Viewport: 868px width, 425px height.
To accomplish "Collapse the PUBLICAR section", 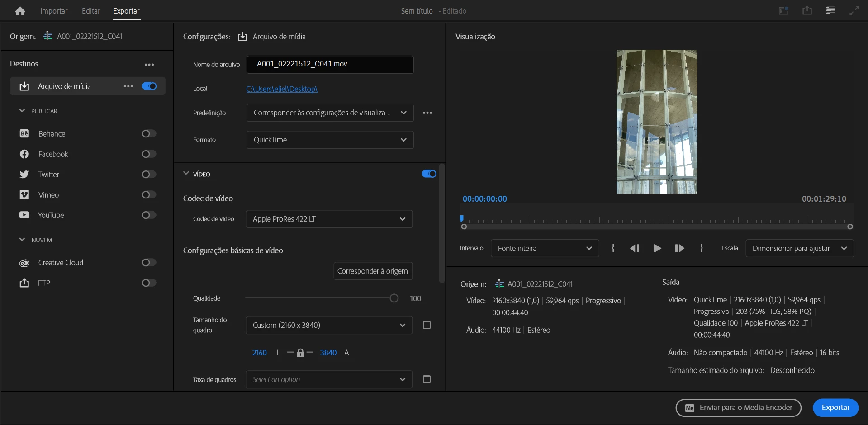I will coord(22,111).
